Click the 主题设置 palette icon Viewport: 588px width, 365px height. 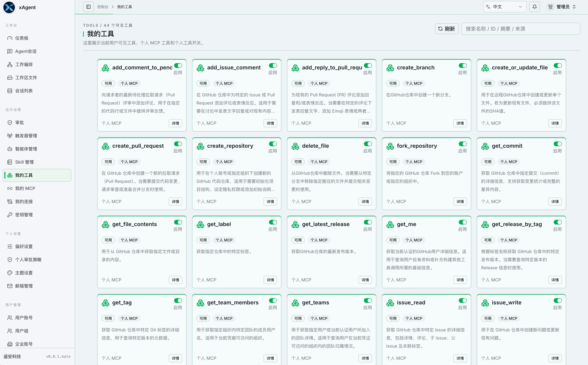point(10,273)
